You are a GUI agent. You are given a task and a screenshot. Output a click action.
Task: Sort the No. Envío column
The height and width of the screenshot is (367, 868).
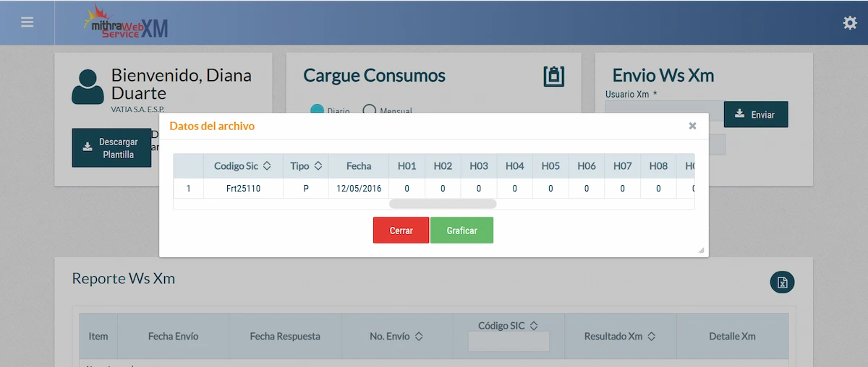419,337
